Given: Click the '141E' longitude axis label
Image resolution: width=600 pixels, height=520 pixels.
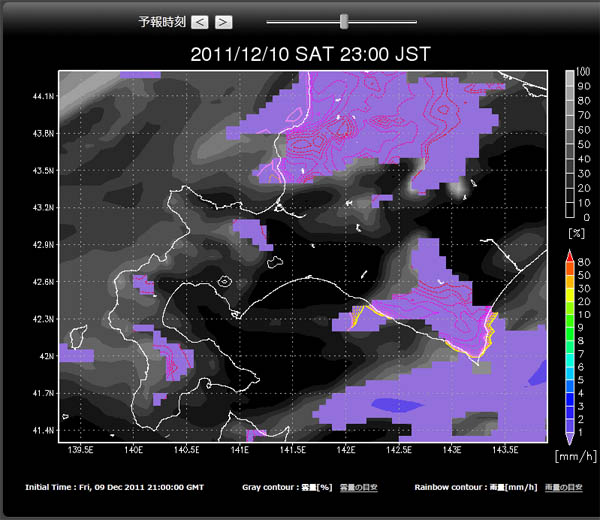Looking at the screenshot, I should 240,450.
